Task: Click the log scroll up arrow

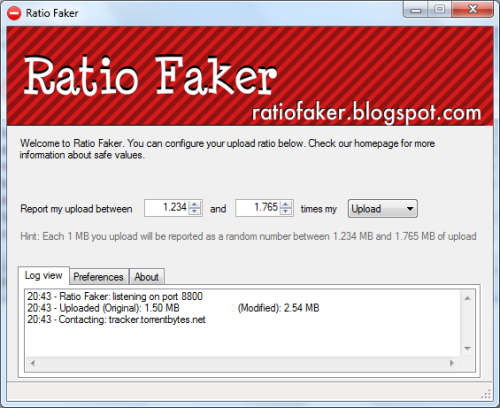Action: pyautogui.click(x=467, y=298)
